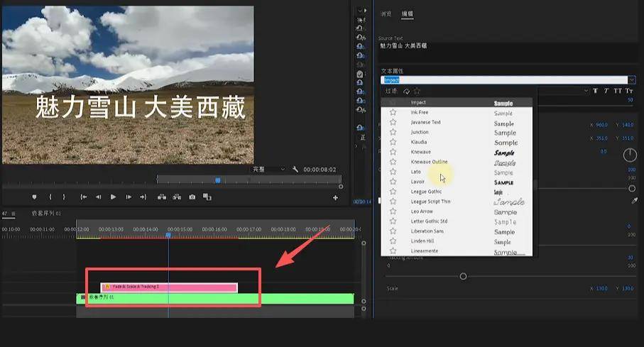Go to Out point button
Screen dimensions: 644x347
[143, 197]
